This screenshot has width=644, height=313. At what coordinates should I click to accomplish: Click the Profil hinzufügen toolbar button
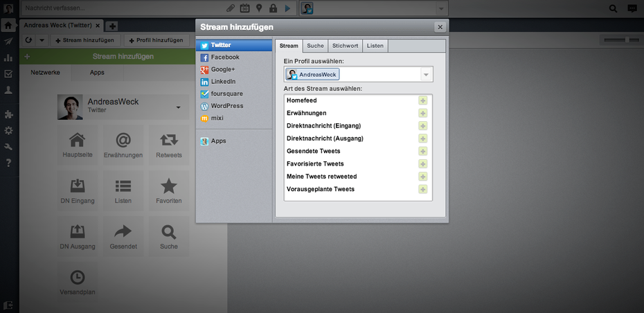(x=156, y=40)
